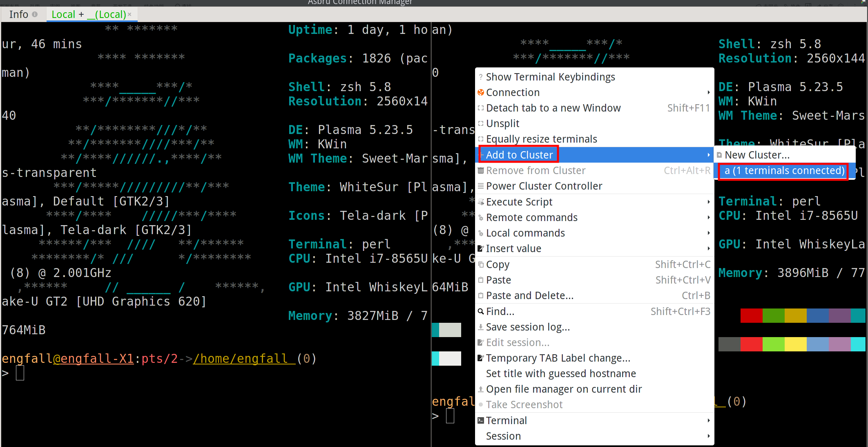868x447 pixels.
Task: Click the Insert value pencil icon
Action: (x=481, y=248)
